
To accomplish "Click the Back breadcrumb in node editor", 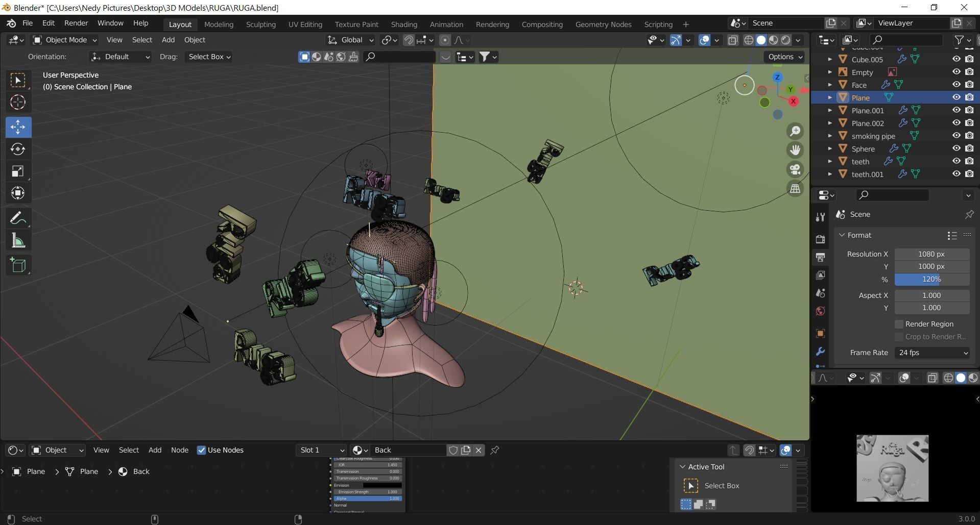I will click(x=141, y=471).
